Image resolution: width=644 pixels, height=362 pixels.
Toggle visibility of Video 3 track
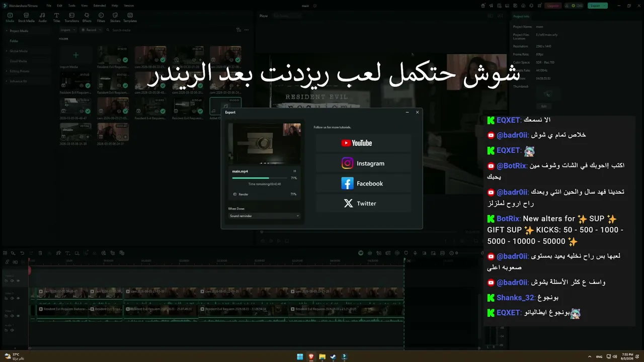click(x=18, y=281)
